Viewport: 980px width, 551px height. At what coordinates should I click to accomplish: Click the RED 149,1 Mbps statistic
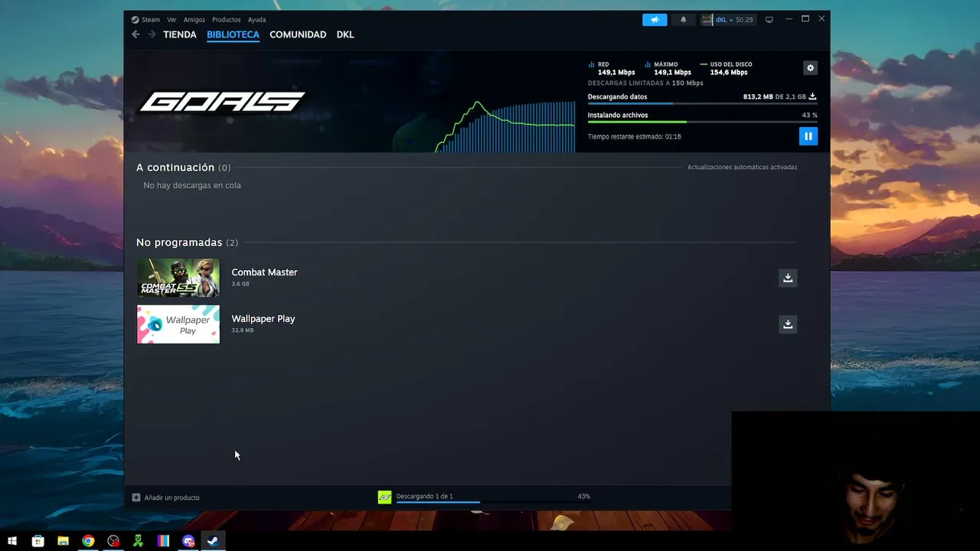[611, 68]
